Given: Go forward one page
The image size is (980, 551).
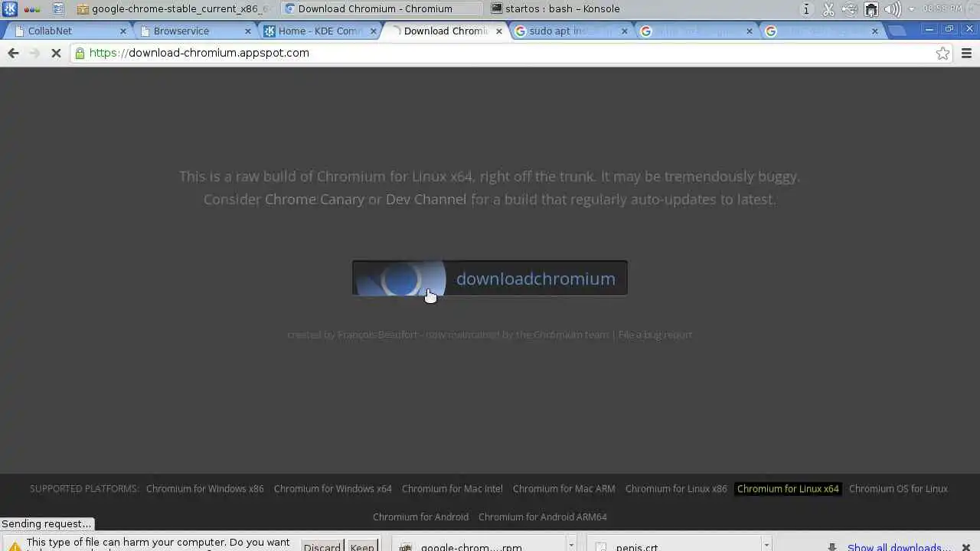Looking at the screenshot, I should point(34,53).
